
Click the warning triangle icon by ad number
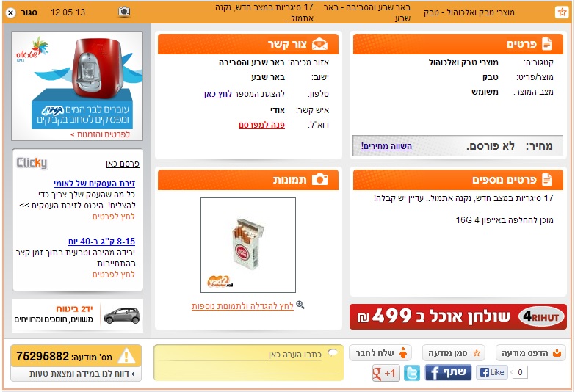[126, 356]
